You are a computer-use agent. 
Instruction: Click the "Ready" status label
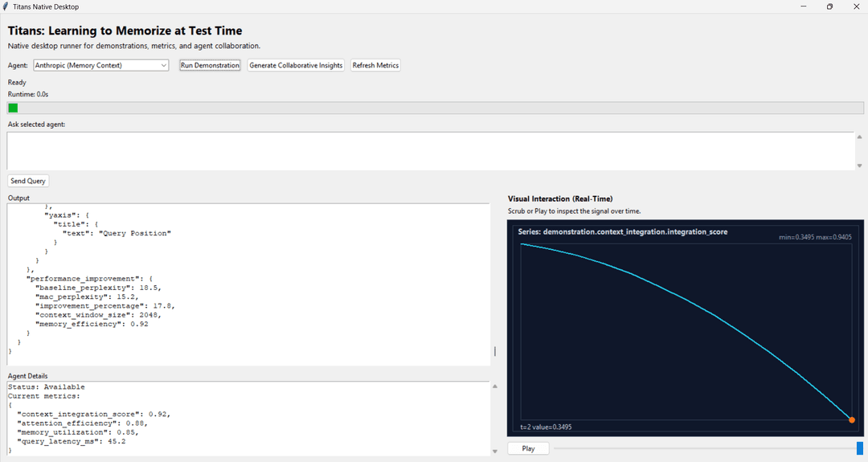[x=17, y=83]
